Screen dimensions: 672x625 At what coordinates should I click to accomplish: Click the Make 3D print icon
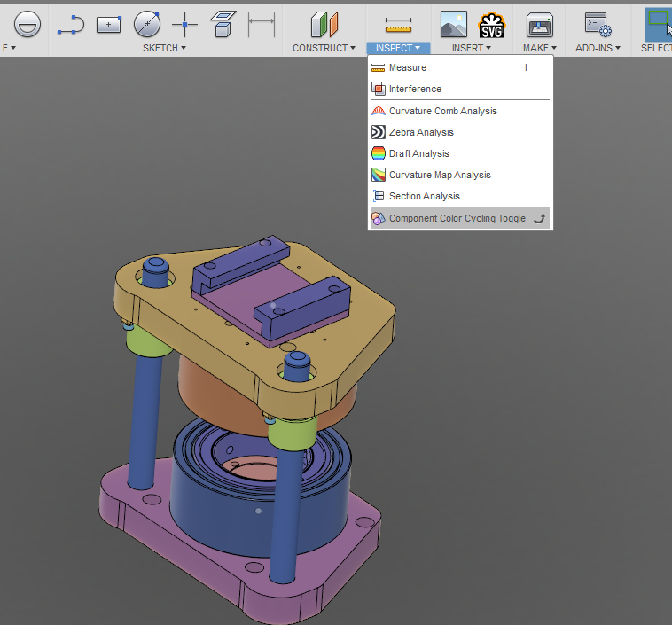click(540, 25)
